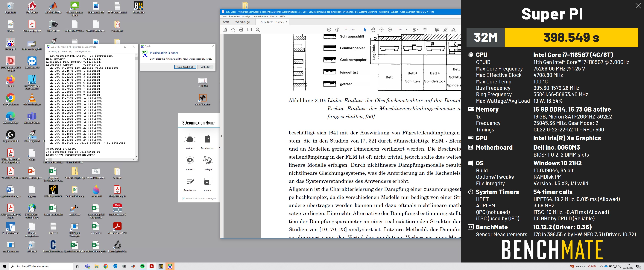
Task: Open the Windows Start menu
Action: (4, 266)
